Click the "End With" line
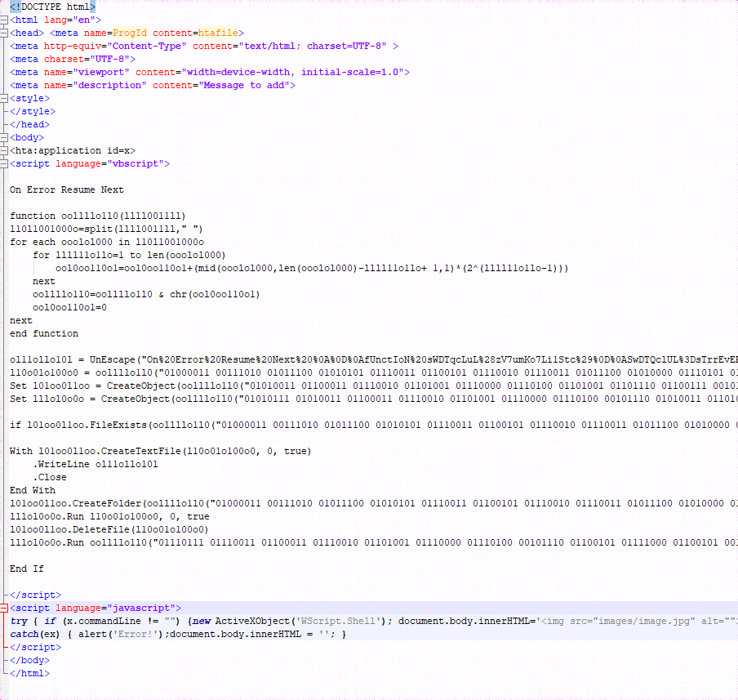 (x=33, y=490)
